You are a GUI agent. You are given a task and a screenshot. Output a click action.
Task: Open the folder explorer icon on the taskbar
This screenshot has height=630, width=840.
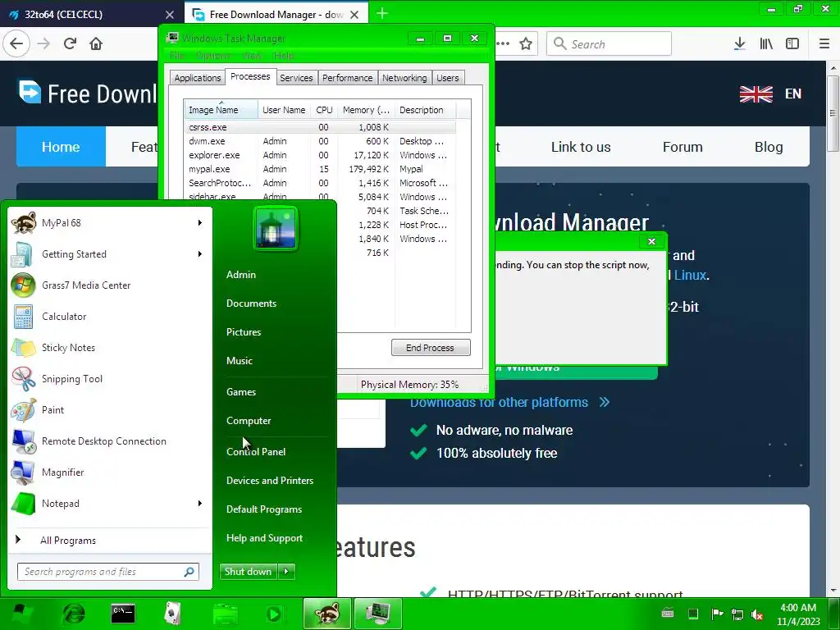point(225,614)
